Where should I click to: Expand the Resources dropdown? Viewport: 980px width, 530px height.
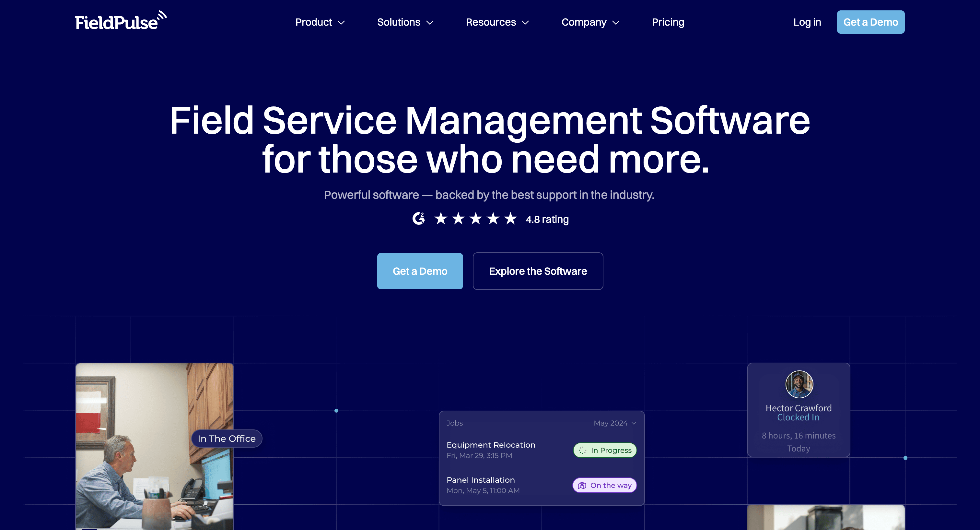[497, 22]
